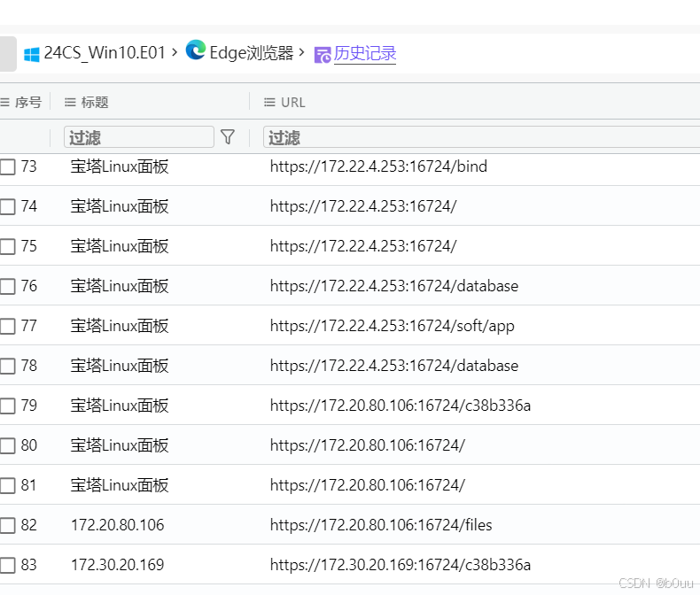This screenshot has width=700, height=595.
Task: Click the URL column filter input
Action: pos(482,137)
